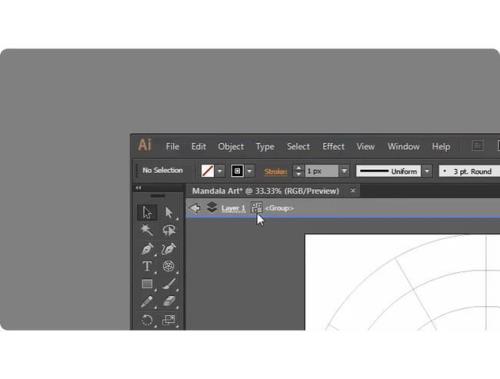
Task: Select the Direct Selection tool
Action: point(169,212)
